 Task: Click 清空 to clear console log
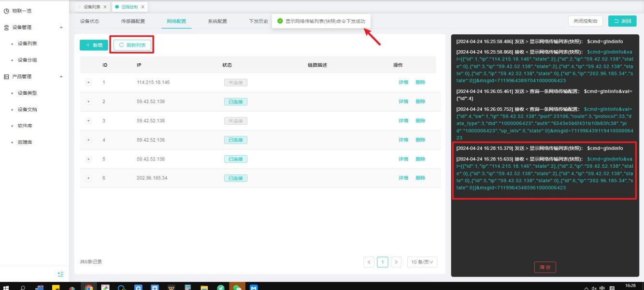point(544,267)
